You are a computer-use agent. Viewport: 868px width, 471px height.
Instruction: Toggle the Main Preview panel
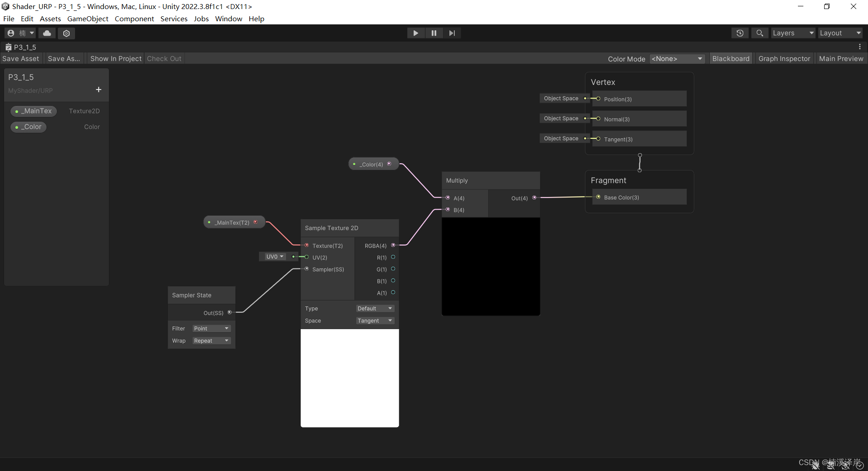pyautogui.click(x=841, y=58)
